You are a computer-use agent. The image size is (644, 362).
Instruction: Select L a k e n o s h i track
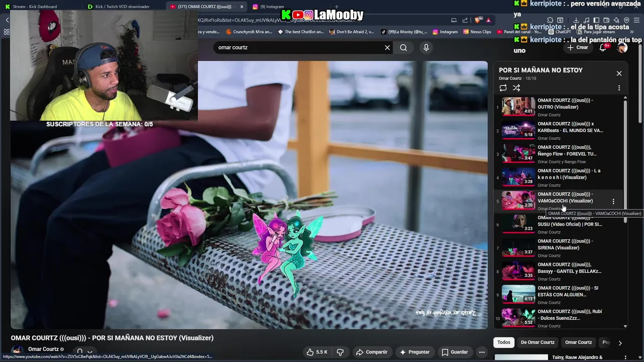559,177
